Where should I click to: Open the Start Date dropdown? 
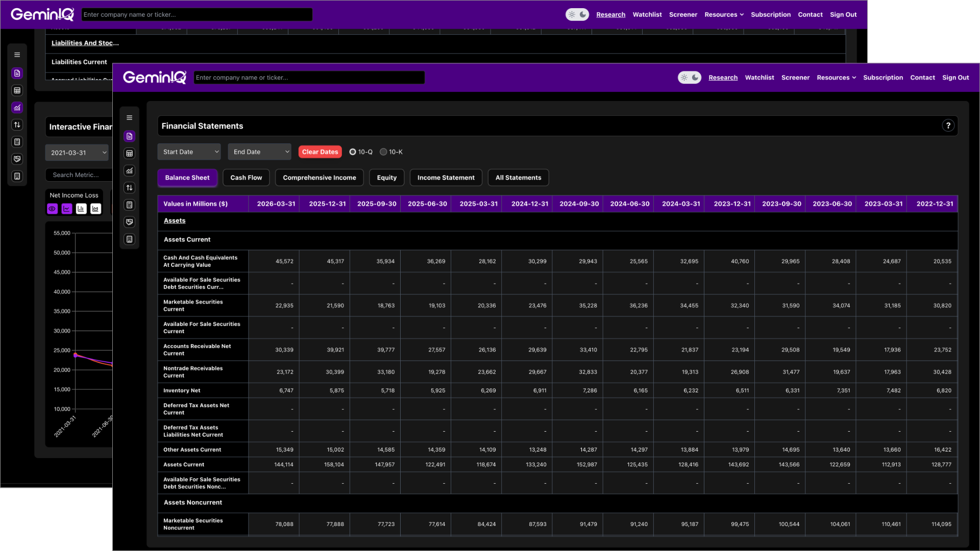189,152
